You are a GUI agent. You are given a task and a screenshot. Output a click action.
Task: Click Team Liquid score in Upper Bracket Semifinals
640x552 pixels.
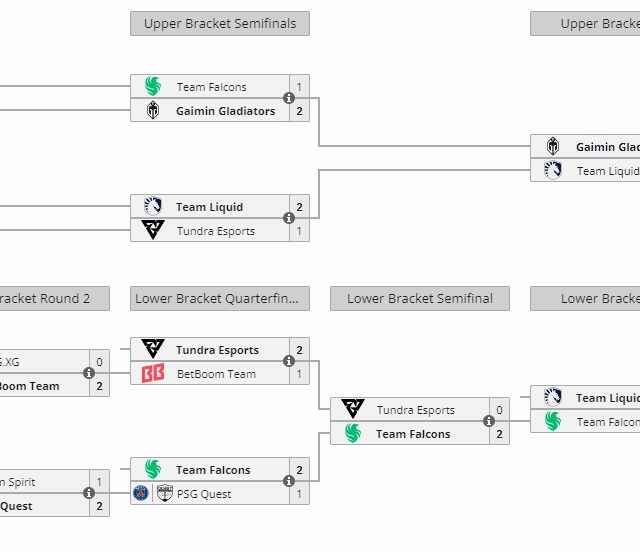(299, 207)
